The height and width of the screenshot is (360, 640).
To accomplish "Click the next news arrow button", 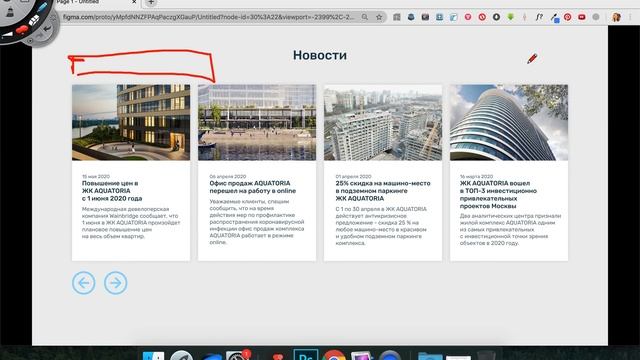I will pyautogui.click(x=116, y=283).
